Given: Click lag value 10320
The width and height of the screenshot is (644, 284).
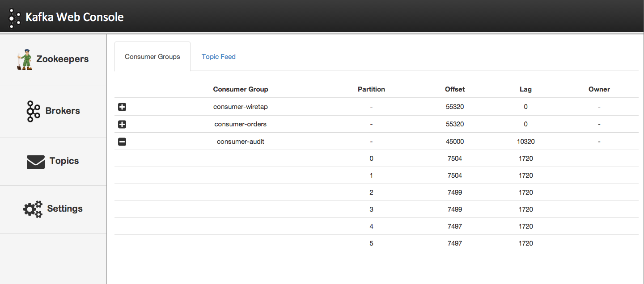Looking at the screenshot, I should (x=525, y=142).
